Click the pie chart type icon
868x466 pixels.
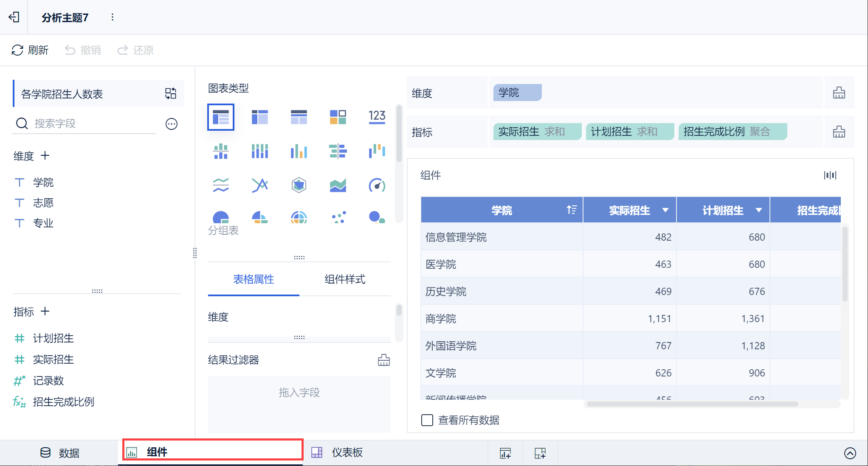tap(220, 217)
